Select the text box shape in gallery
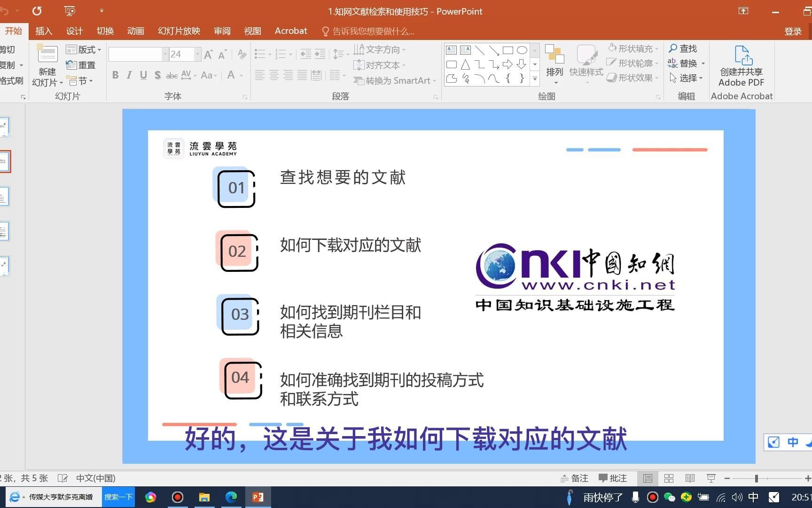The height and width of the screenshot is (508, 812). [x=451, y=50]
